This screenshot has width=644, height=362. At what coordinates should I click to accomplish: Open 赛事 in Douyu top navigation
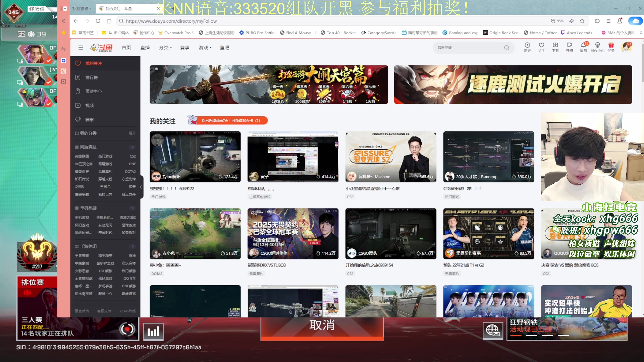tap(184, 48)
